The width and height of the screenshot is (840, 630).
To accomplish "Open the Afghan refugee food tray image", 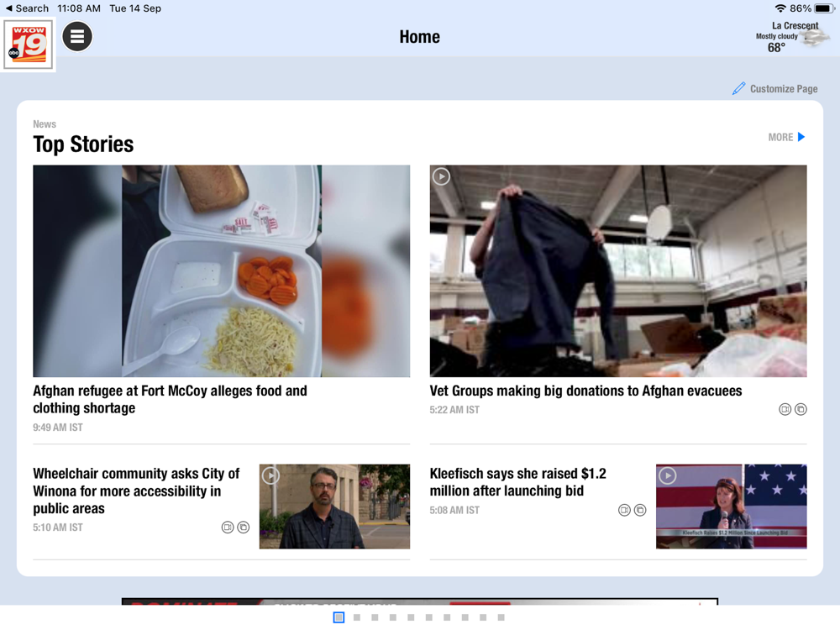I will pyautogui.click(x=221, y=270).
